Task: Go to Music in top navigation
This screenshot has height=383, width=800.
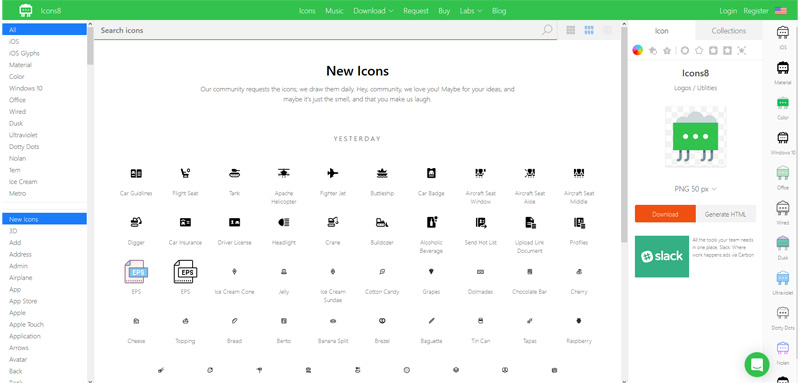Action: coord(334,11)
